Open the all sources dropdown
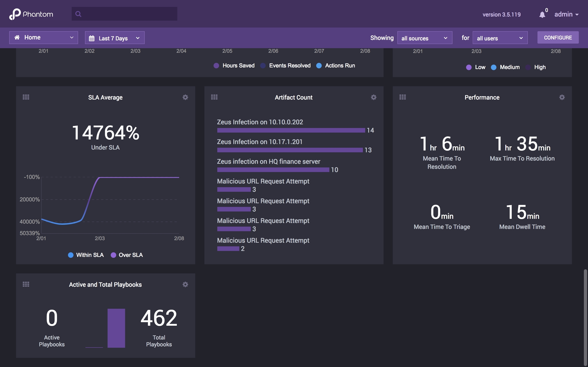The height and width of the screenshot is (367, 588). pyautogui.click(x=424, y=38)
